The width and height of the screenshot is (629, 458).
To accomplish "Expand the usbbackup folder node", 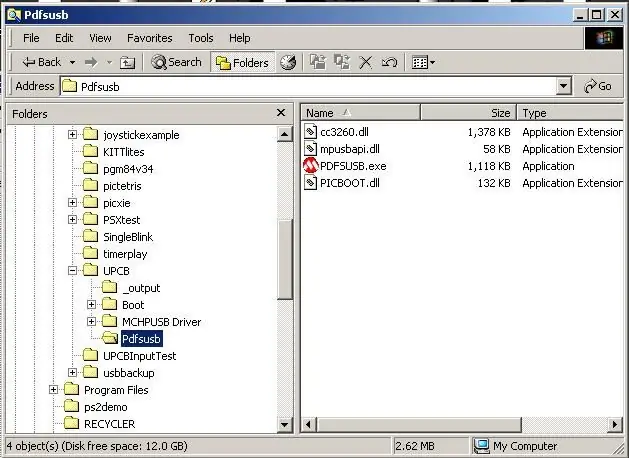I will (x=72, y=373).
